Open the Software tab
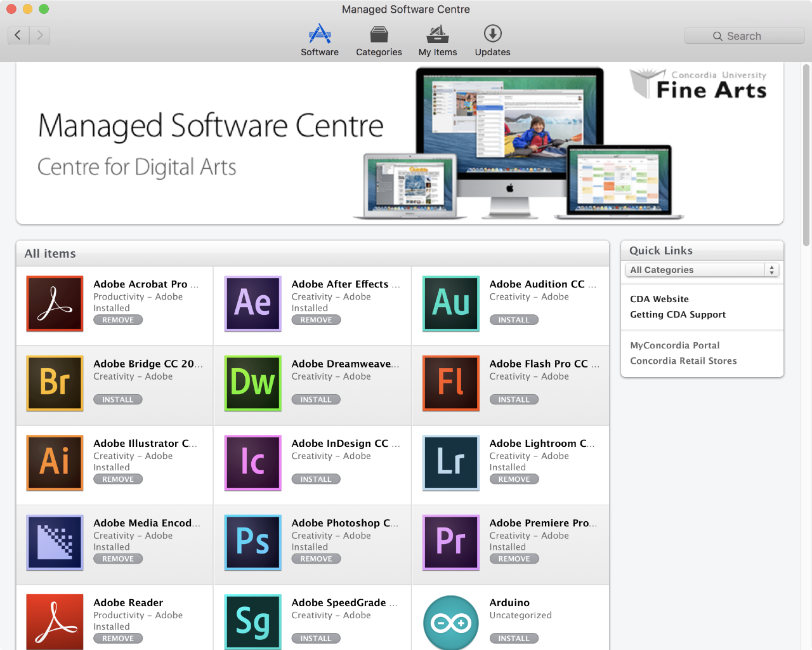Image resolution: width=812 pixels, height=650 pixels. [x=320, y=41]
